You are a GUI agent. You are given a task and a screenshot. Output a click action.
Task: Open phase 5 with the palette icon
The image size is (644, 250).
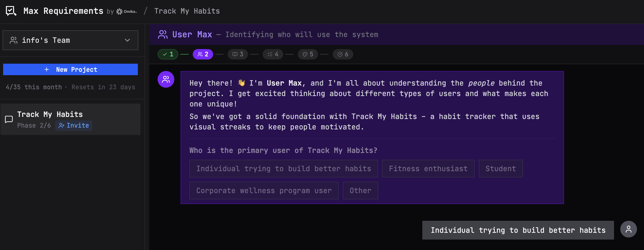[307, 54]
